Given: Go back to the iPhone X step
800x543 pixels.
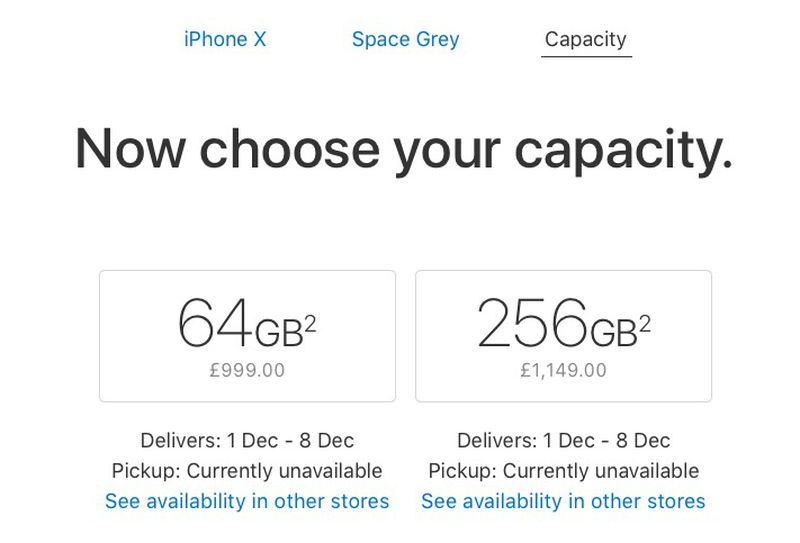Looking at the screenshot, I should [225, 39].
